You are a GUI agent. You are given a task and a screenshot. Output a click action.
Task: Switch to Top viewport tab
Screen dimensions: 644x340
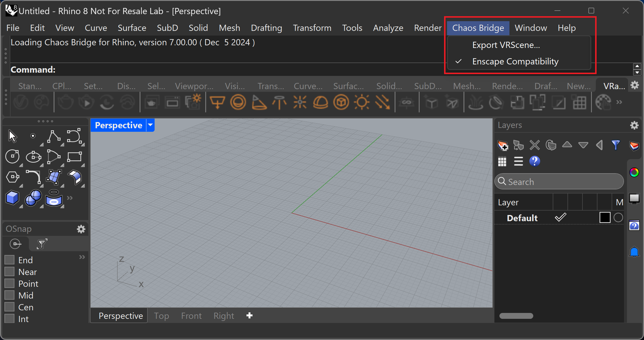pyautogui.click(x=161, y=316)
